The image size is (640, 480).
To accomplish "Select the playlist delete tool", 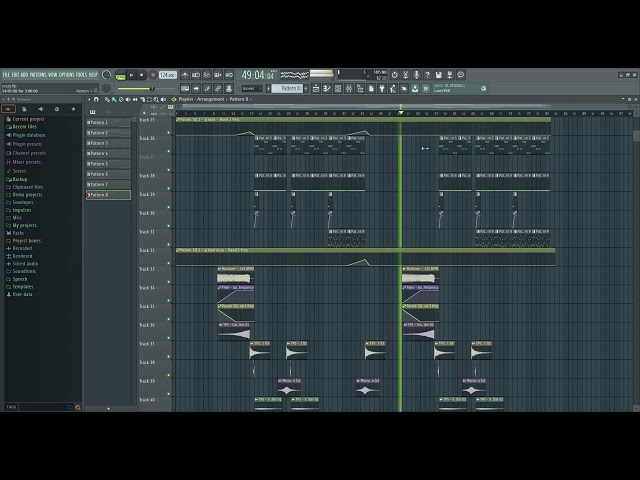I will pyautogui.click(x=121, y=100).
